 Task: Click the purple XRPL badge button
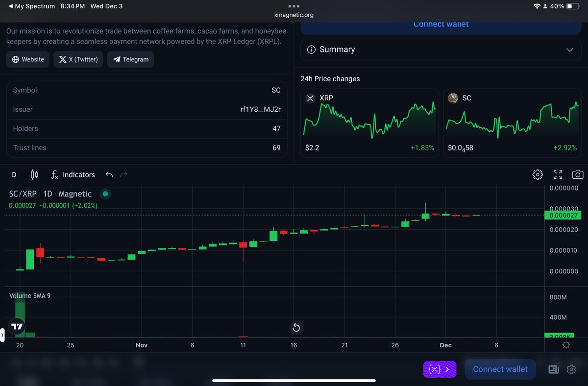tap(440, 369)
